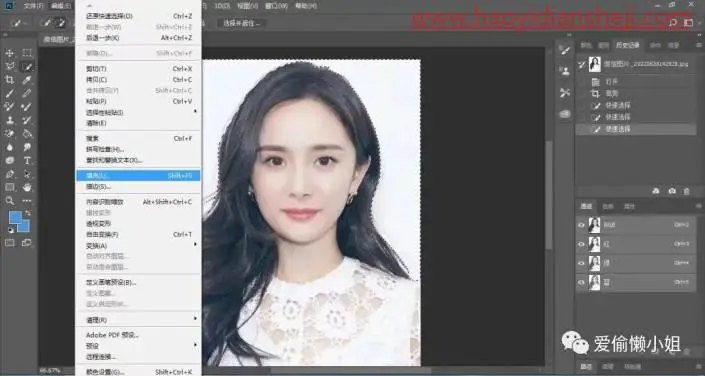Toggle Quick Mask mode in the toolbox
The image size is (705, 376).
click(x=9, y=243)
